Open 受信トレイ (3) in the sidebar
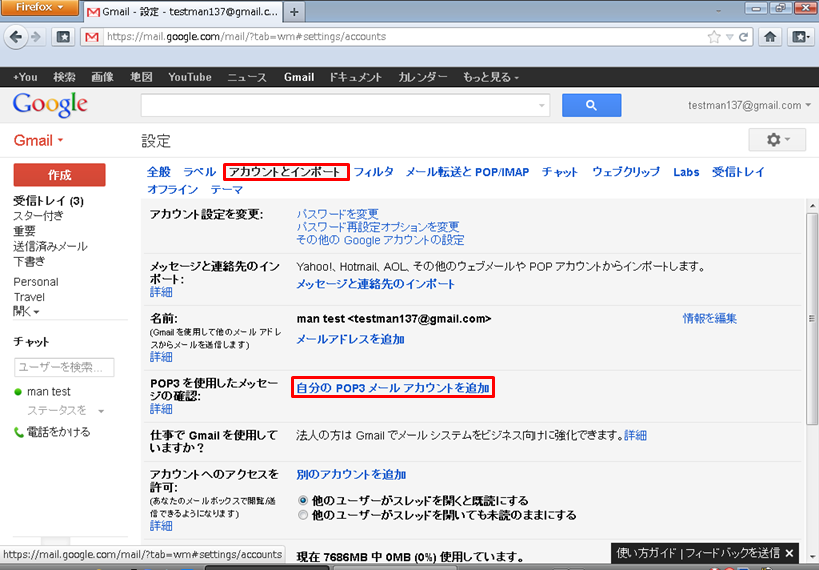The height and width of the screenshot is (570, 819). [48, 201]
